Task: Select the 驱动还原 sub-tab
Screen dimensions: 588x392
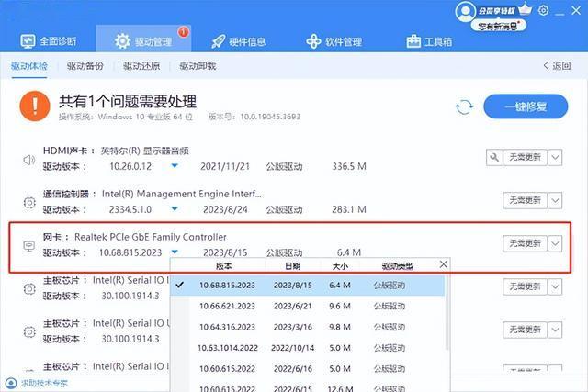Action: (x=141, y=66)
